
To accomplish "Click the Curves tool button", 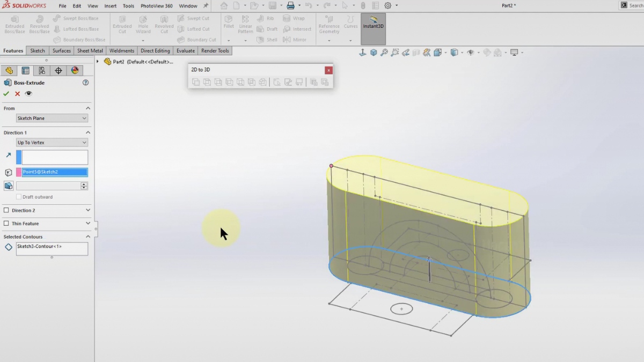I will (351, 22).
